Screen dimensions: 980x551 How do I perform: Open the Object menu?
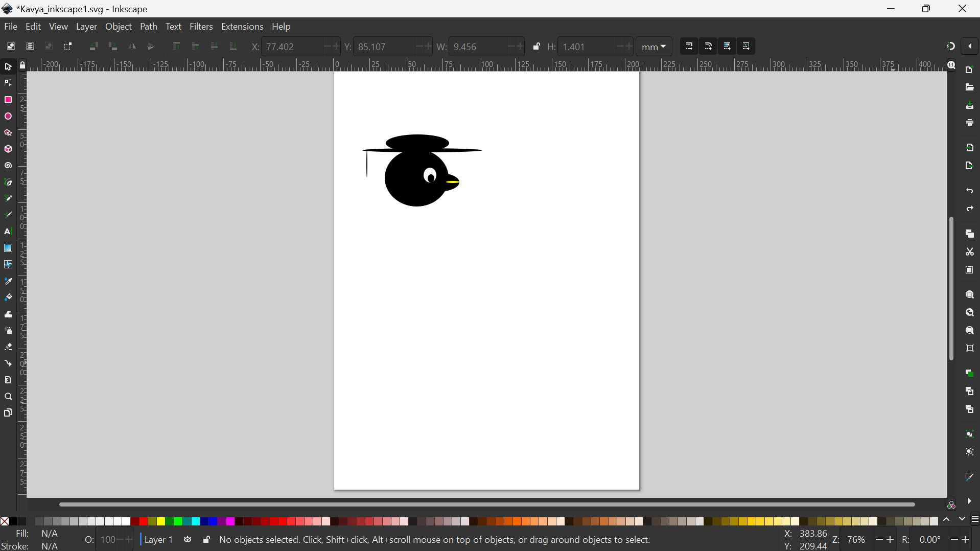119,27
